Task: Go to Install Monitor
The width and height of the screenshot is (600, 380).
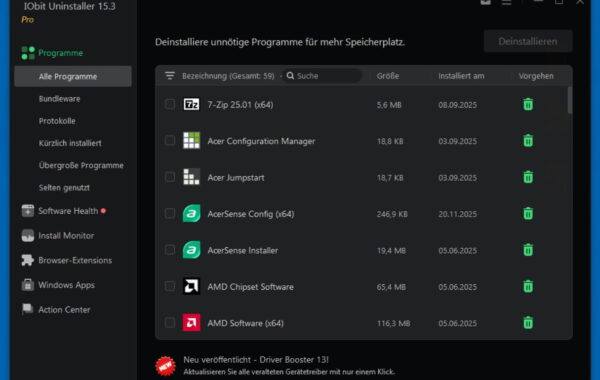Action: click(x=66, y=235)
